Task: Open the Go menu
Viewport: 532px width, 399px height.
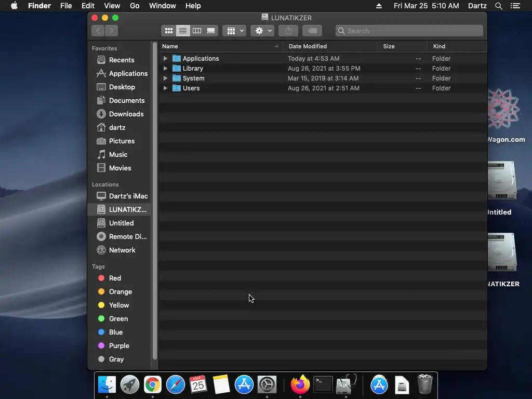Action: point(135,6)
